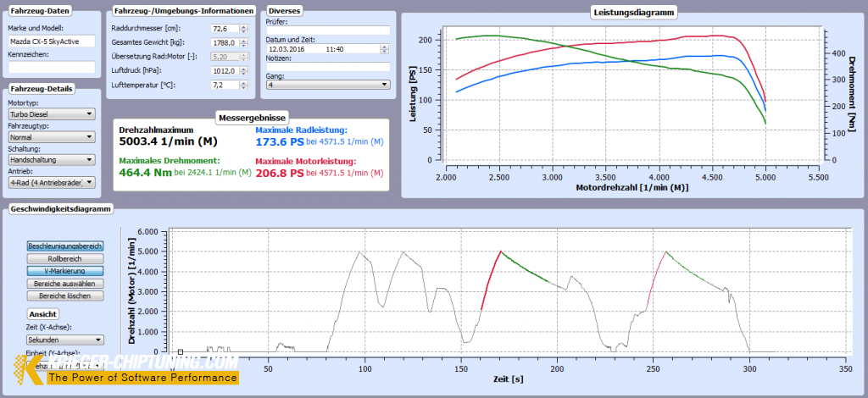Increase Raddurchmesser with the up arrow
This screenshot has width=868, height=398.
tap(244, 26)
